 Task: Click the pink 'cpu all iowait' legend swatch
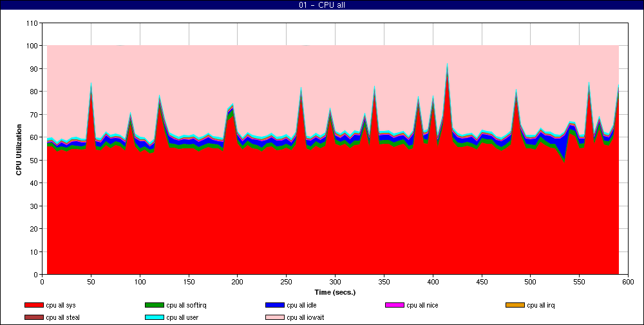coord(275,318)
